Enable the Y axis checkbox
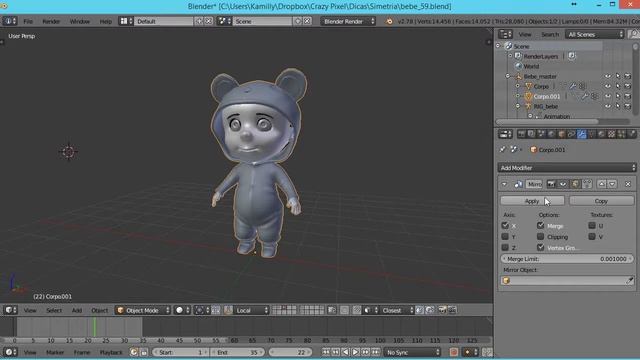 (x=505, y=236)
